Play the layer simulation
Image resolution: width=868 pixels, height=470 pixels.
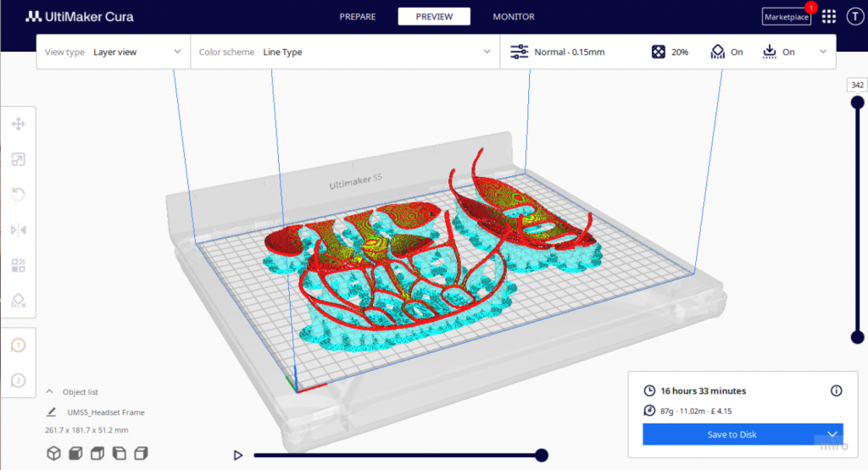[x=238, y=455]
